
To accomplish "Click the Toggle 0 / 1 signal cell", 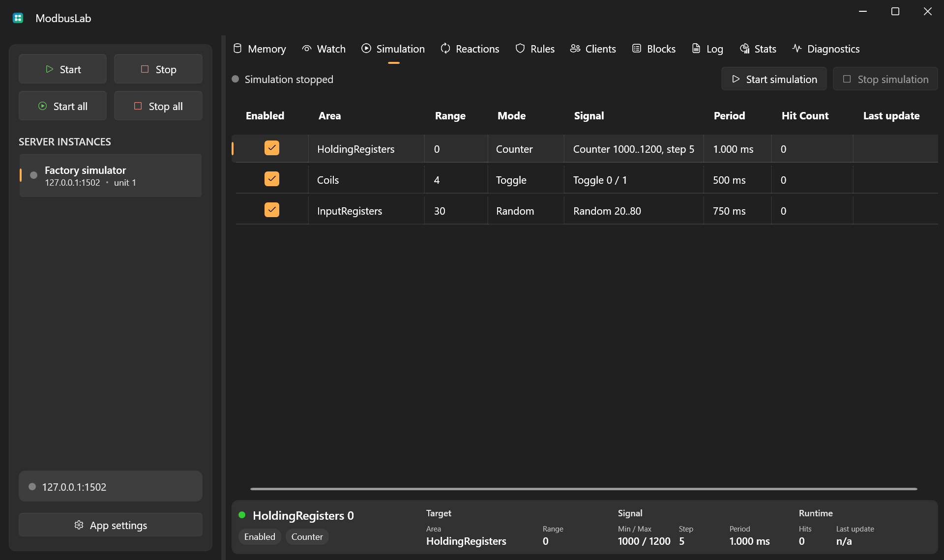I will [634, 180].
